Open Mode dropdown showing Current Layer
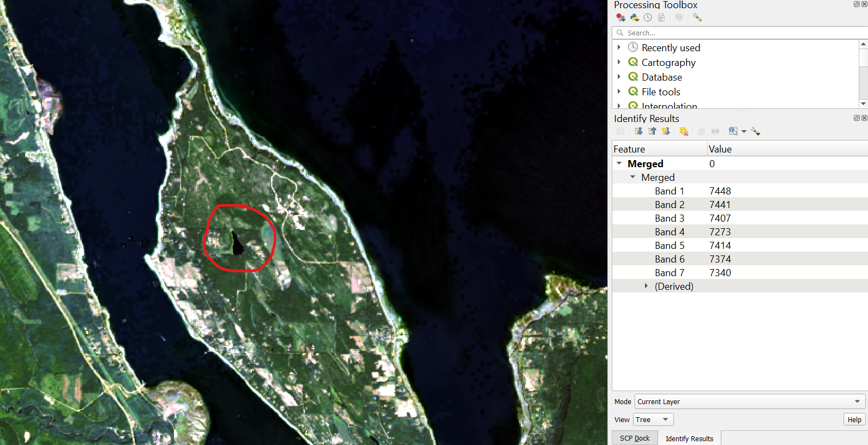 point(750,401)
